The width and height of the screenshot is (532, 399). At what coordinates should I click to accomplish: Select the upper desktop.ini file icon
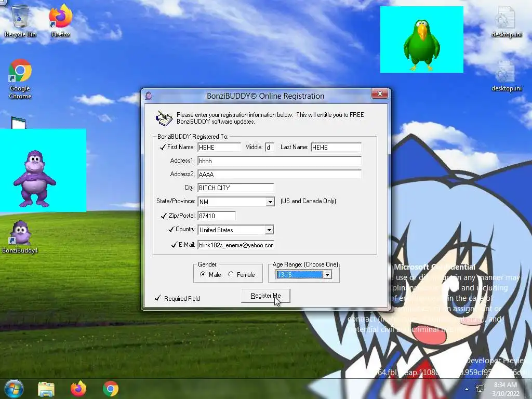coord(506,22)
